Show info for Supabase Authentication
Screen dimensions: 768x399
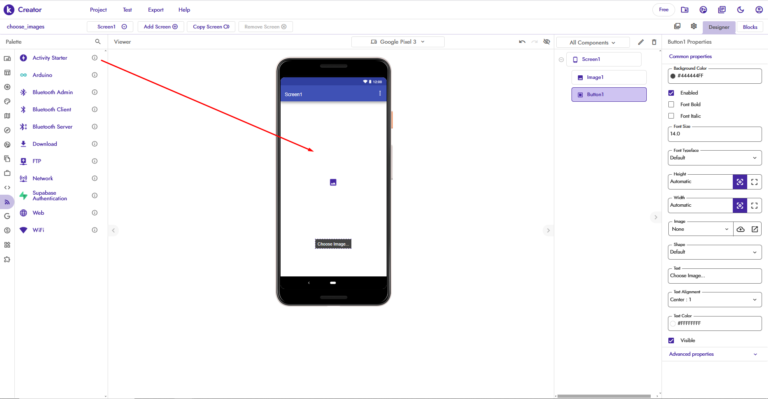tap(95, 195)
